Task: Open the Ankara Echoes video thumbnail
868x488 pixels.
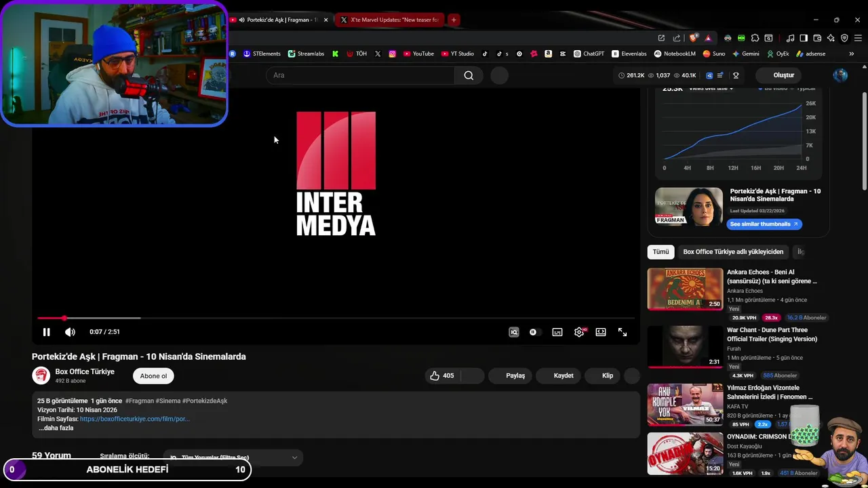Action: 685,289
